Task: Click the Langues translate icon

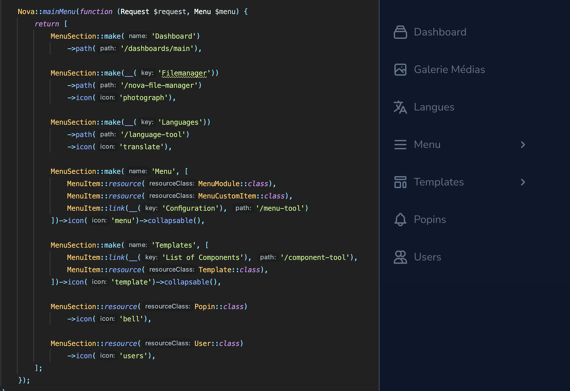Action: tap(400, 107)
